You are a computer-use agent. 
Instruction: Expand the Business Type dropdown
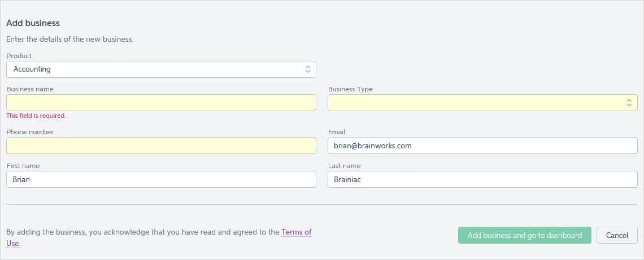click(482, 103)
